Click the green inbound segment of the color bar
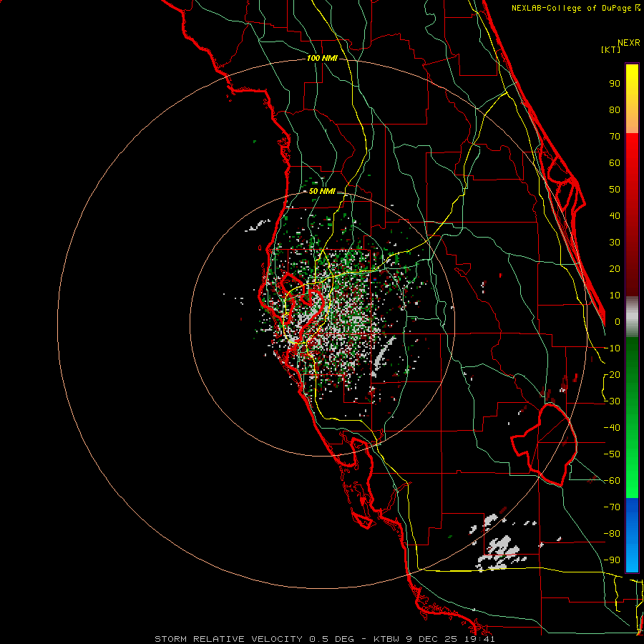Image resolution: width=644 pixels, height=644 pixels. pos(632,418)
